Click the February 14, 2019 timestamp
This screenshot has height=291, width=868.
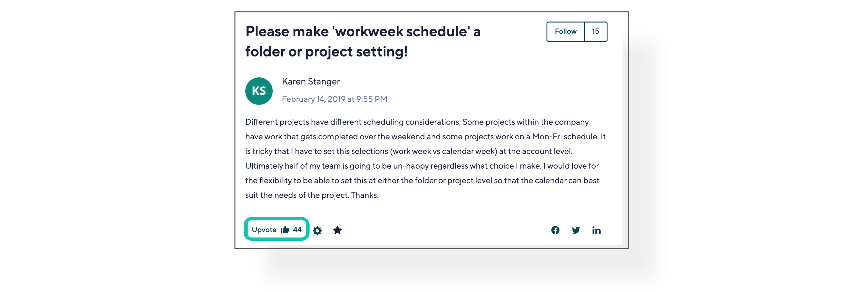[x=334, y=99]
